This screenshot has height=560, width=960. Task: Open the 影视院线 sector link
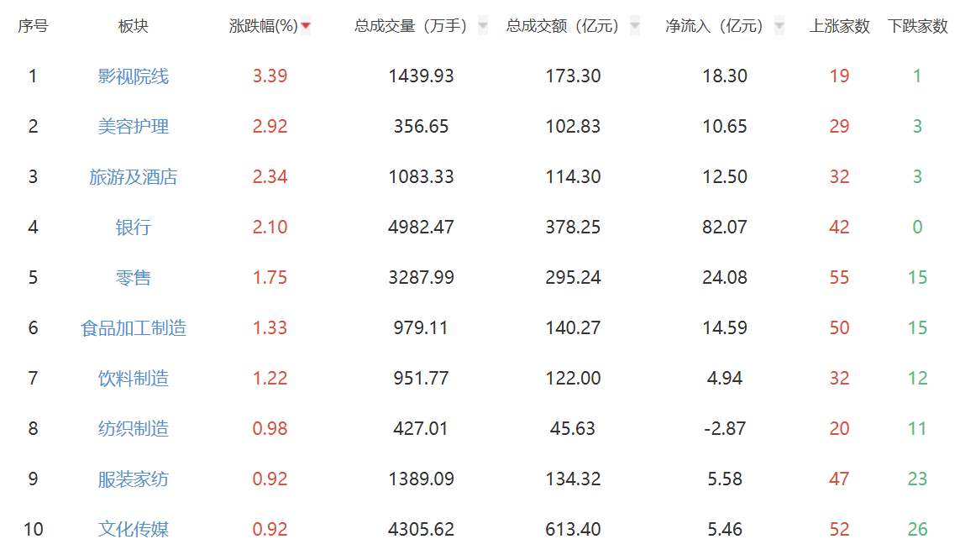tap(133, 76)
